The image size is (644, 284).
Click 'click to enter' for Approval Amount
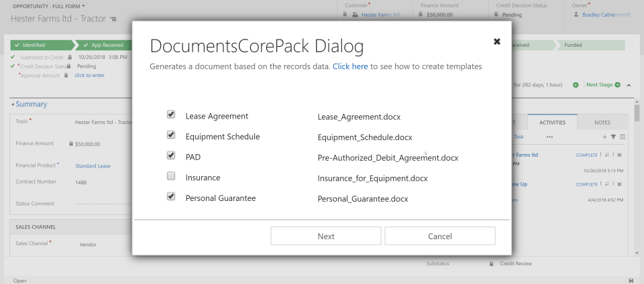pos(89,76)
